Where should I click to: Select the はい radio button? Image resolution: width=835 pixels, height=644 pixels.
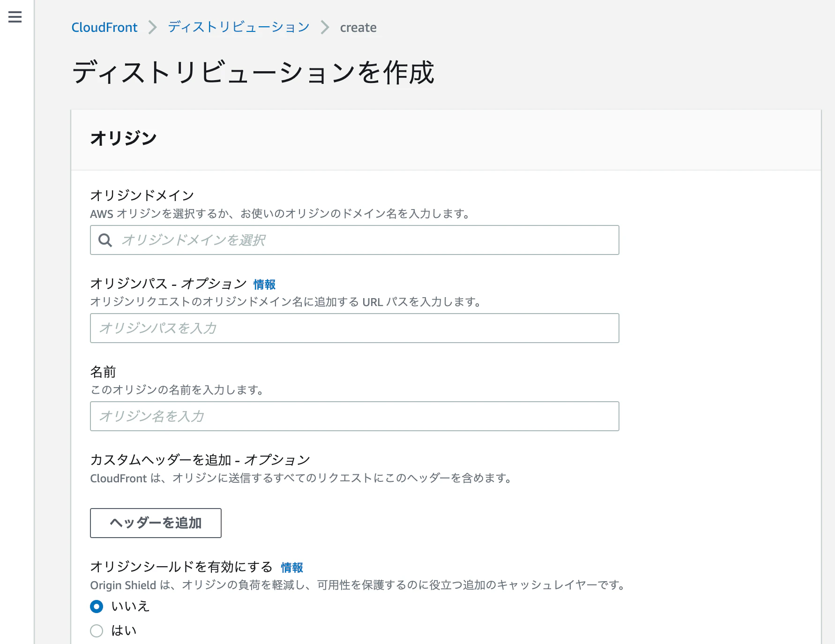pyautogui.click(x=97, y=631)
